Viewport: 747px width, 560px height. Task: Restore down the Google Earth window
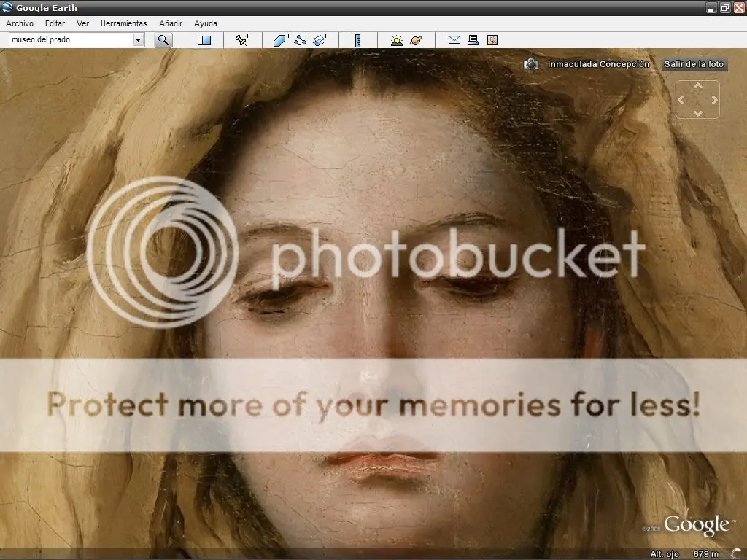(724, 7)
